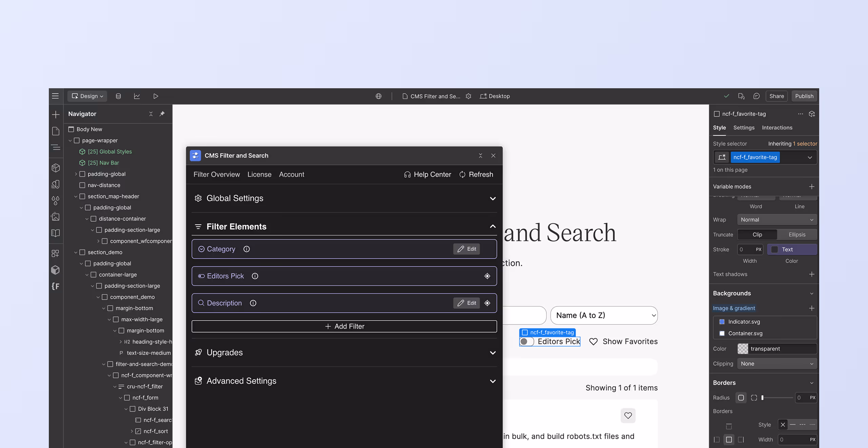Image resolution: width=868 pixels, height=448 pixels.
Task: Click the transparent background color swatch
Action: click(743, 349)
